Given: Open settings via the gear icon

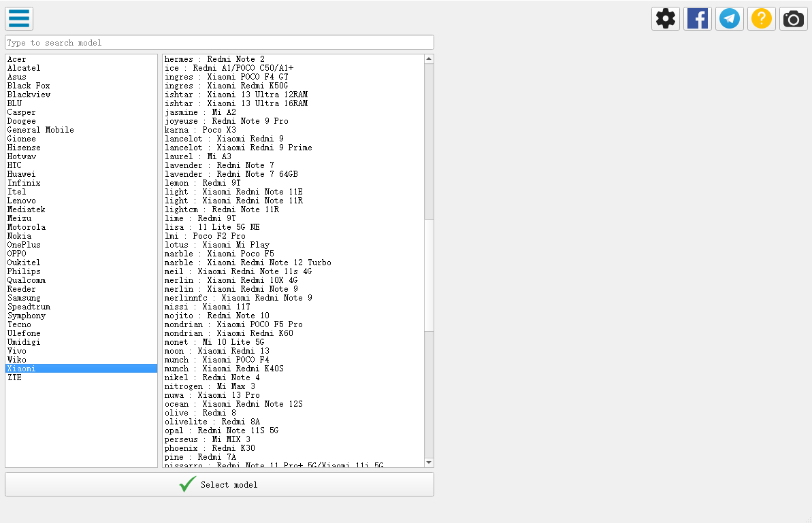Looking at the screenshot, I should coord(666,18).
